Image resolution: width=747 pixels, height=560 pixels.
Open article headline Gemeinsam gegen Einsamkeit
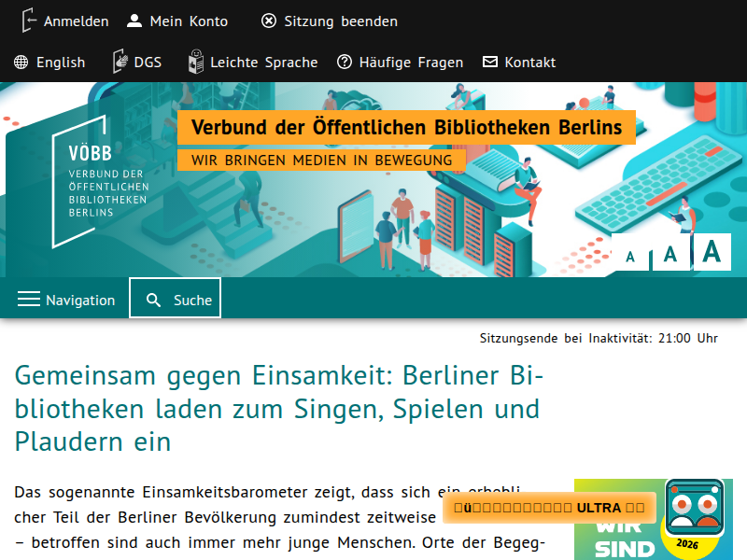coord(278,409)
